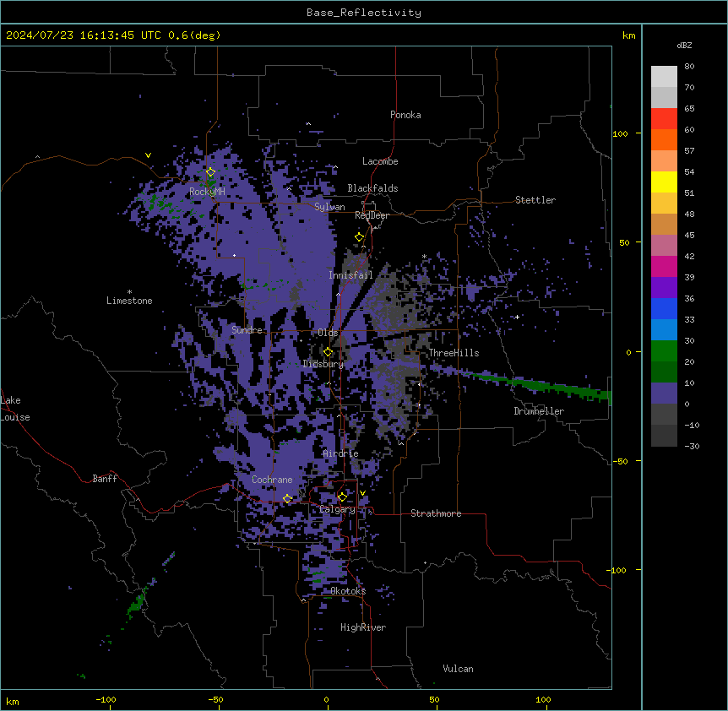Click the -50 tick on bottom axis
Screen dimensions: 728x711
[x=215, y=699]
